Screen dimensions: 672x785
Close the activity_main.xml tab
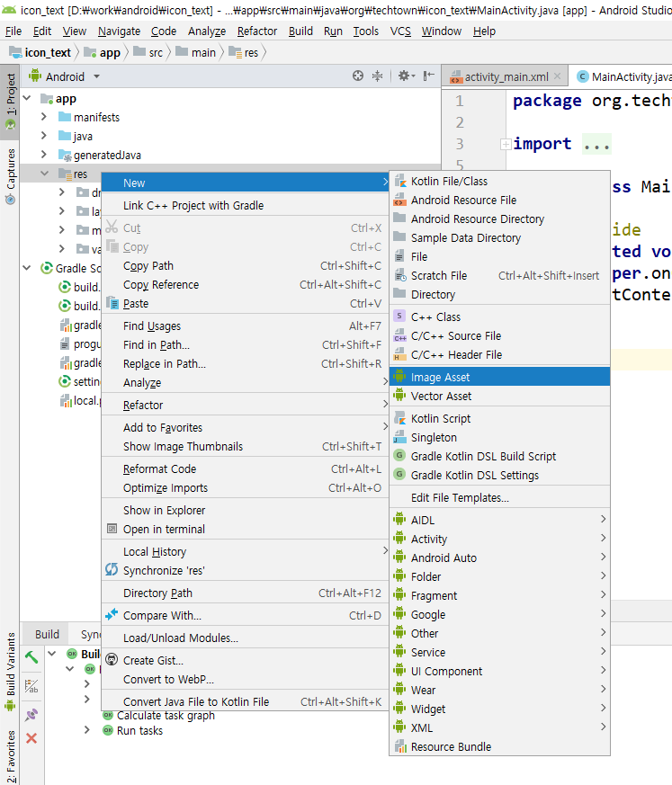coord(558,76)
